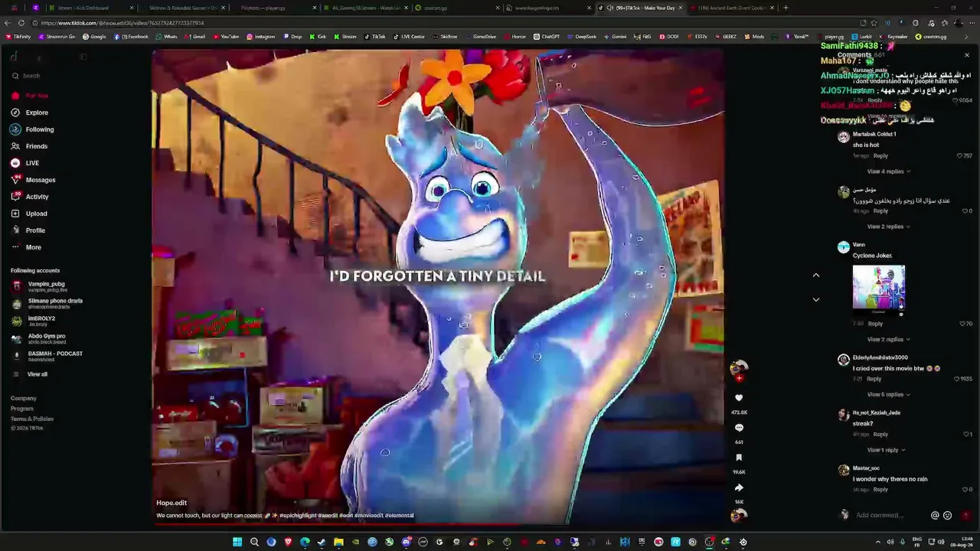Click the TikTok logo in sidebar
The height and width of the screenshot is (551, 980).
point(14,57)
